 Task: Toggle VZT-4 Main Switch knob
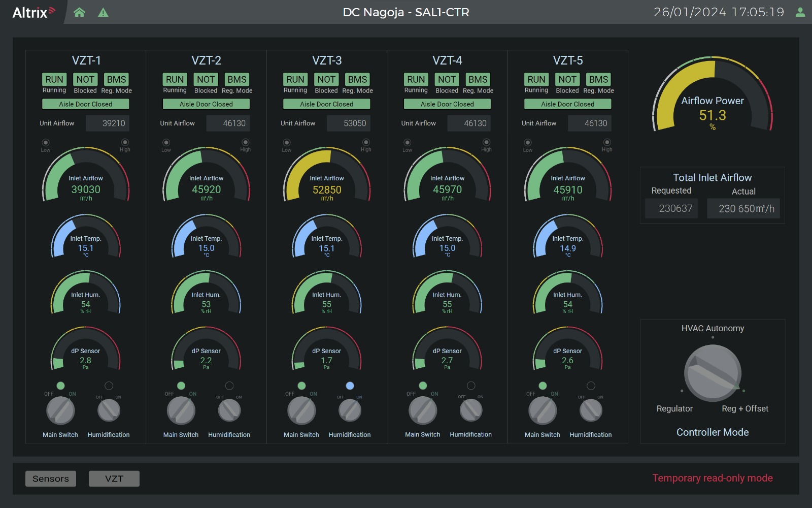pos(423,410)
